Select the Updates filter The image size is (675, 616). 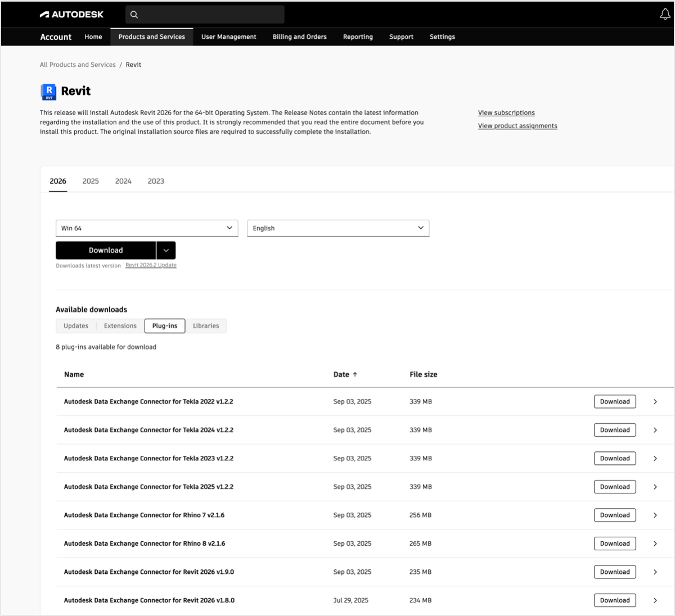tap(76, 326)
